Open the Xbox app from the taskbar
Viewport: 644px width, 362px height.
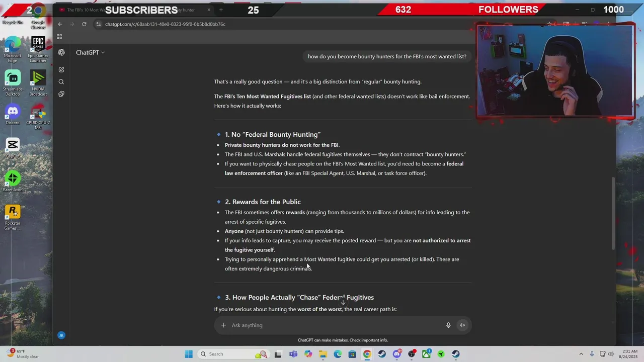427,354
